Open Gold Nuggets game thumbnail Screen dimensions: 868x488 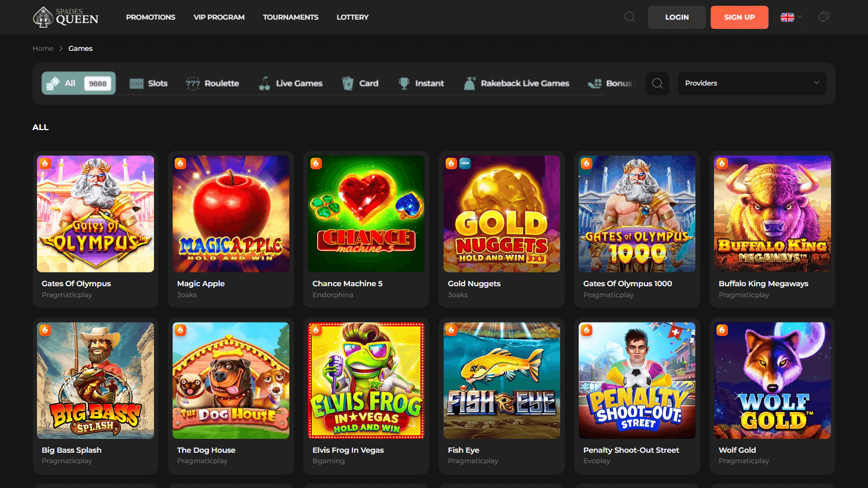(502, 214)
